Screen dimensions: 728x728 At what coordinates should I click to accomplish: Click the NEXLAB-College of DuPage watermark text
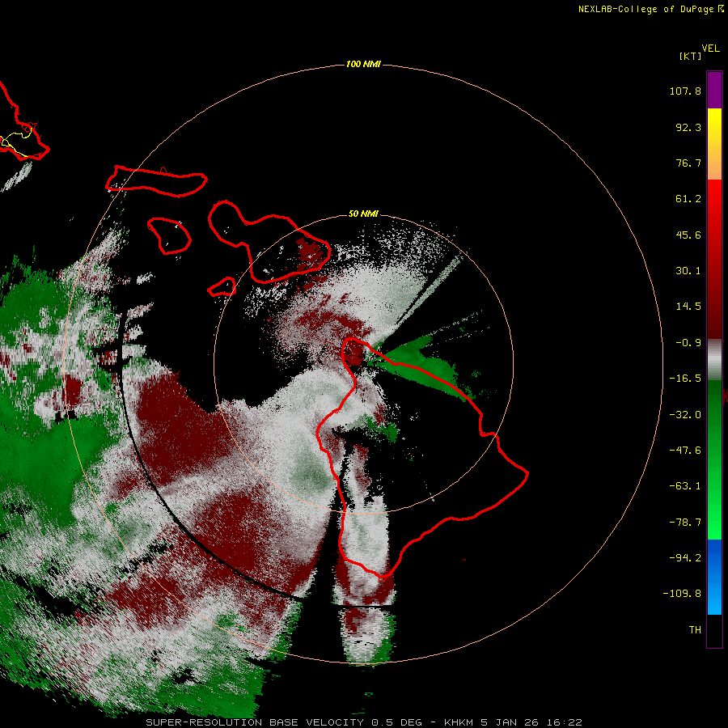tap(651, 9)
